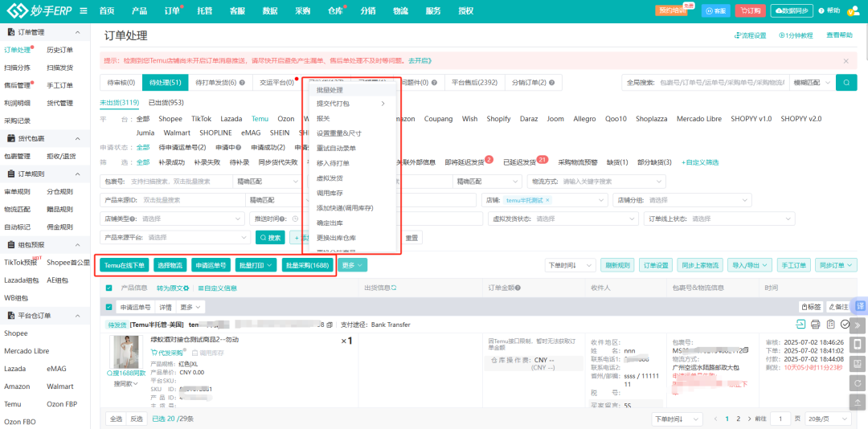Viewport: 868px width, 429px height.
Task: Close the pink Temu notice banner
Action: tap(845, 60)
